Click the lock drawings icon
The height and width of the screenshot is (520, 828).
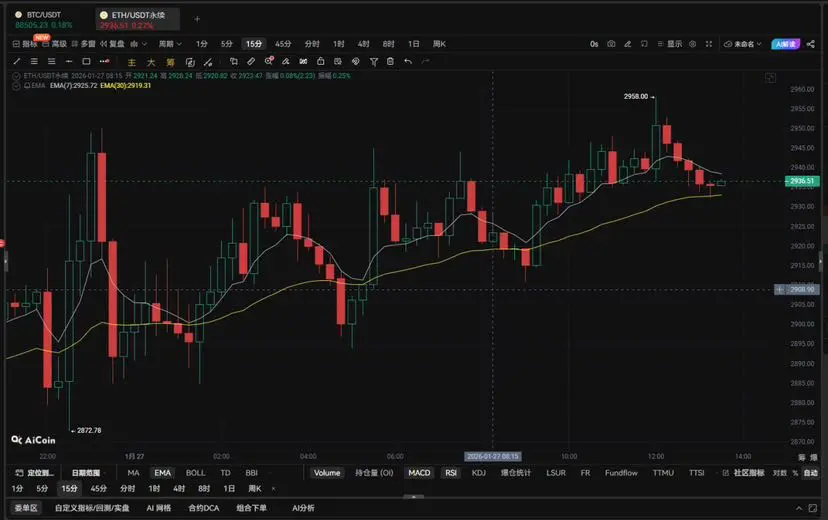tap(321, 62)
